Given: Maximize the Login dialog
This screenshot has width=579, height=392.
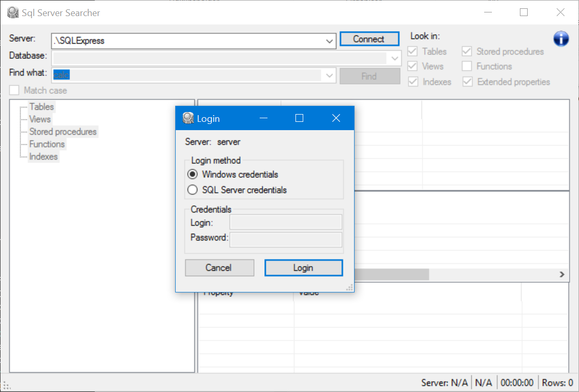Looking at the screenshot, I should pyautogui.click(x=300, y=118).
